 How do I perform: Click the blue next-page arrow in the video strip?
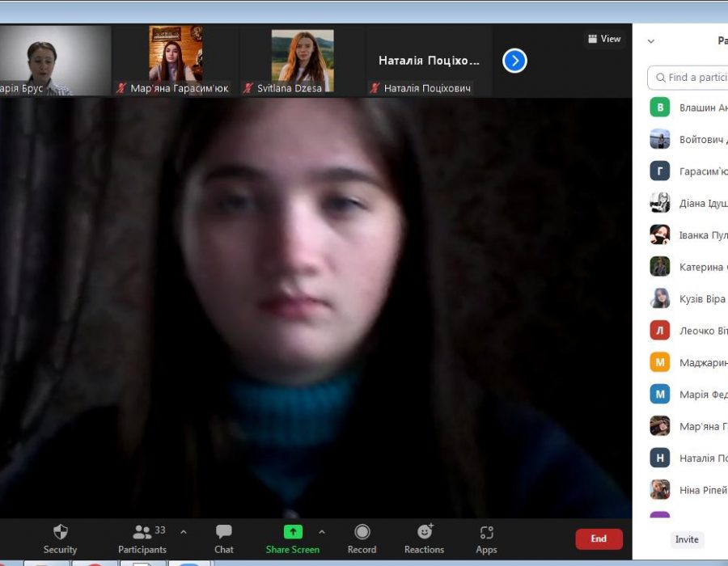(514, 61)
